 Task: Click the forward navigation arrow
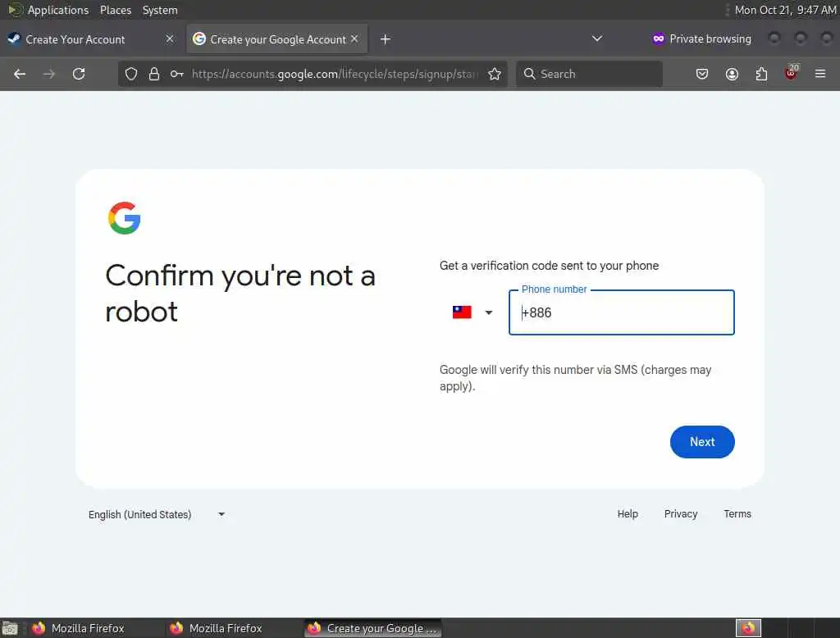[49, 74]
